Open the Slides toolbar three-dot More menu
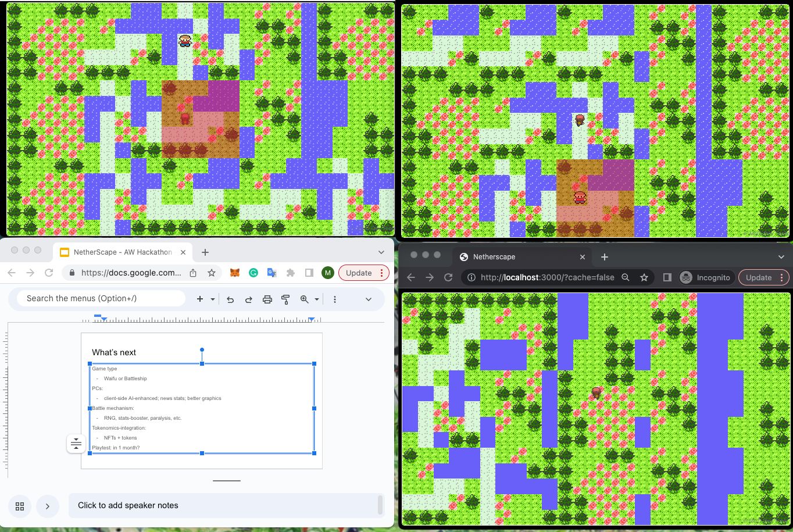The height and width of the screenshot is (532, 793). coord(335,299)
